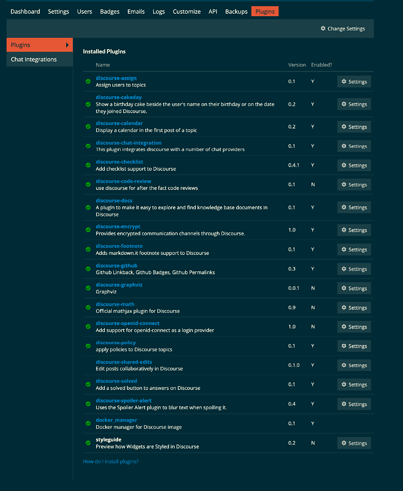Image resolution: width=403 pixels, height=491 pixels.
Task: Click green status icon beside discourse-checklist
Action: click(x=88, y=165)
